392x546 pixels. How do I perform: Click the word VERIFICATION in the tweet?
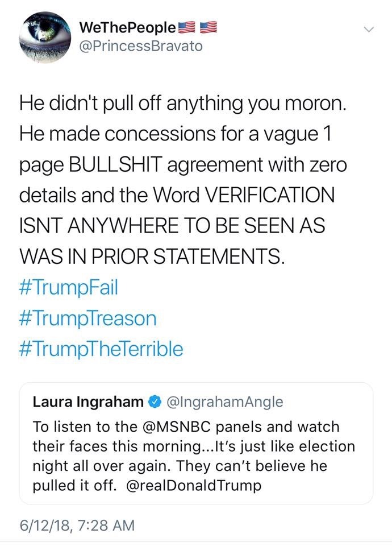pyautogui.click(x=269, y=195)
